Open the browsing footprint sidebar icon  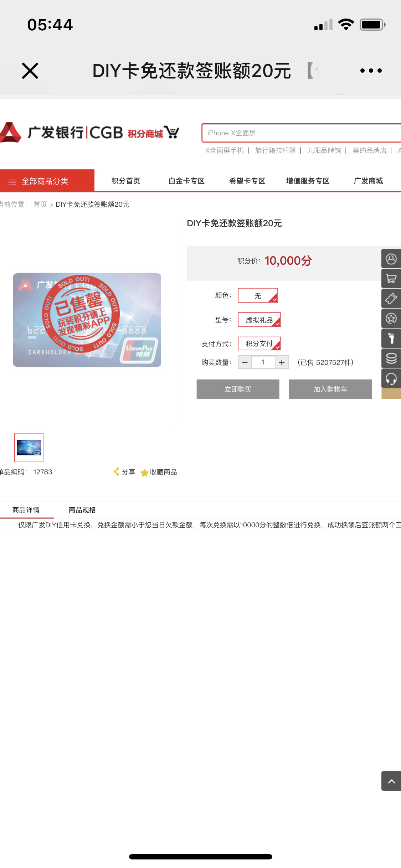391,339
